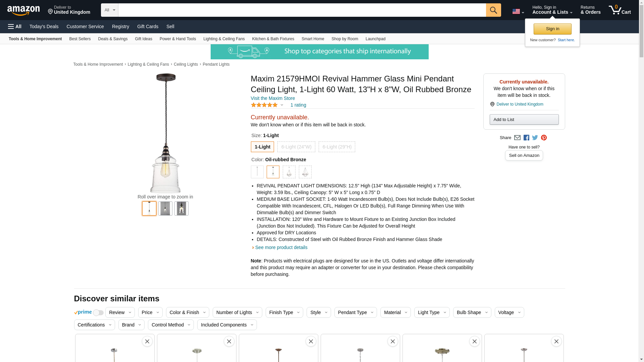644x362 pixels.
Task: Expand the Price filter dropdown
Action: 150,312
